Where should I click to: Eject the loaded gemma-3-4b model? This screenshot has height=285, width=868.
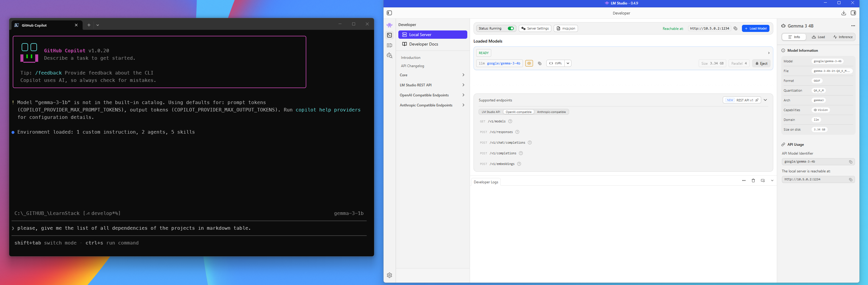761,63
